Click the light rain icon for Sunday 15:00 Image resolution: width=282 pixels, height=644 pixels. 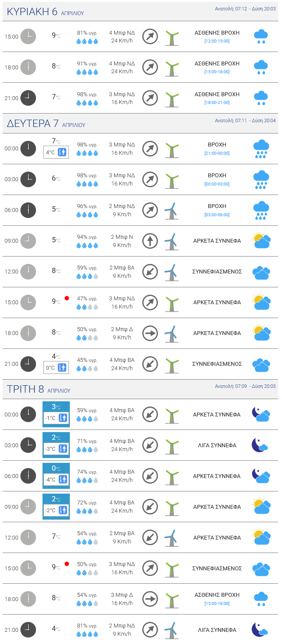pyautogui.click(x=260, y=36)
